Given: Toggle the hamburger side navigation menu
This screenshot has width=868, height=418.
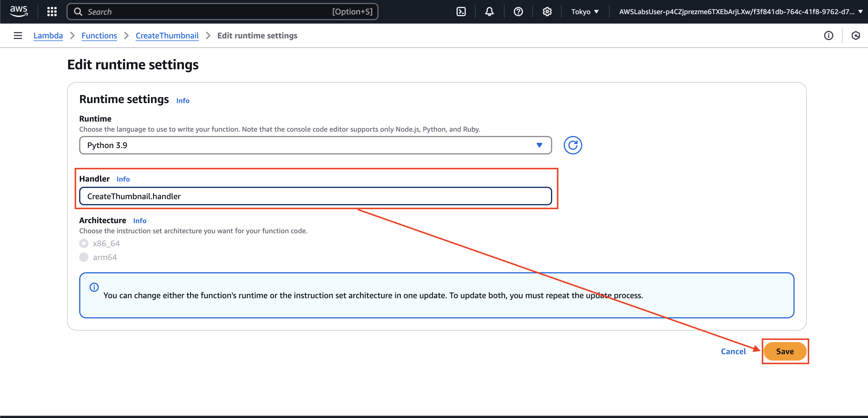Looking at the screenshot, I should (18, 36).
